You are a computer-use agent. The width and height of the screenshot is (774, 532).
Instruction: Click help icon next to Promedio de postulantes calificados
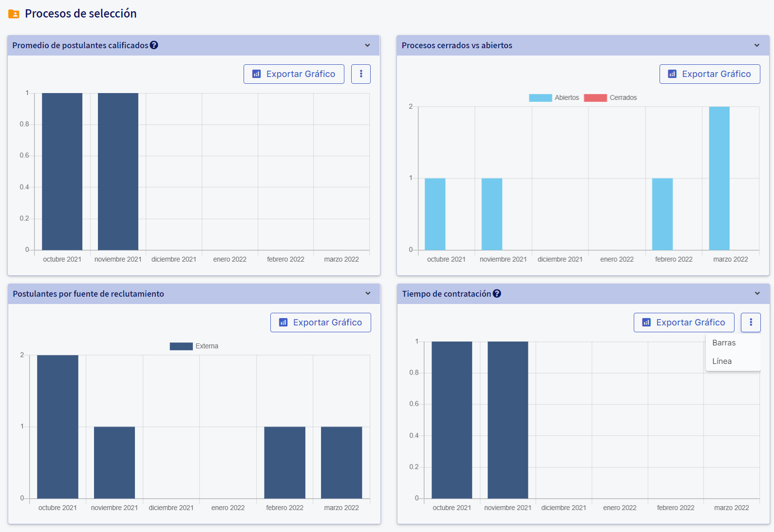click(x=154, y=45)
